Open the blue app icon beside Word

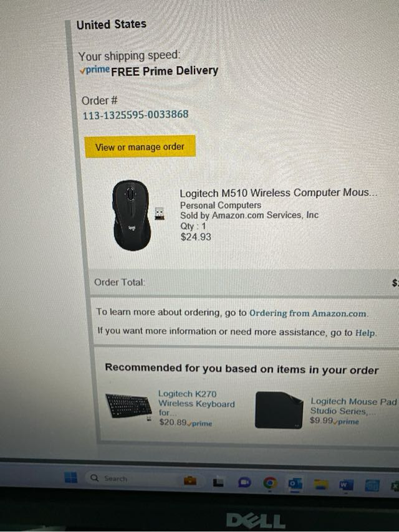pos(372,486)
